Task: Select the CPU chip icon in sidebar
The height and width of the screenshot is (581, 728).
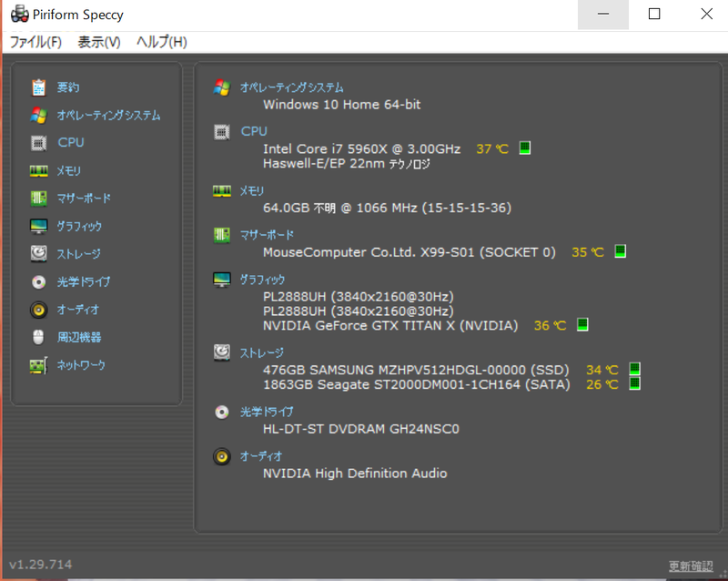Action: click(38, 143)
